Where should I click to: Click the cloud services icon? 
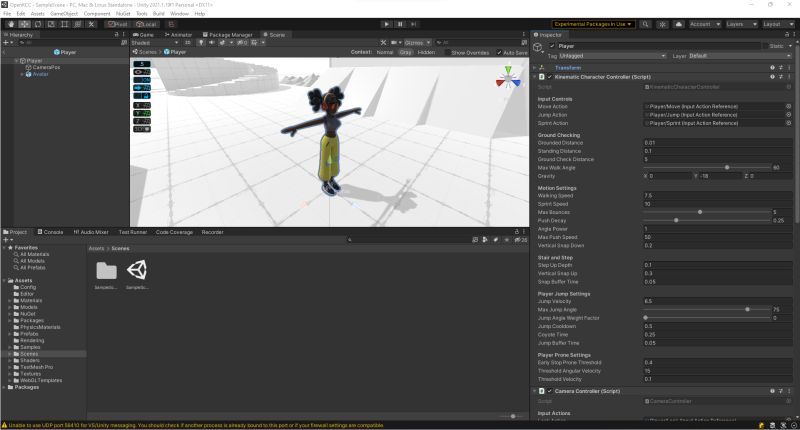coord(679,24)
